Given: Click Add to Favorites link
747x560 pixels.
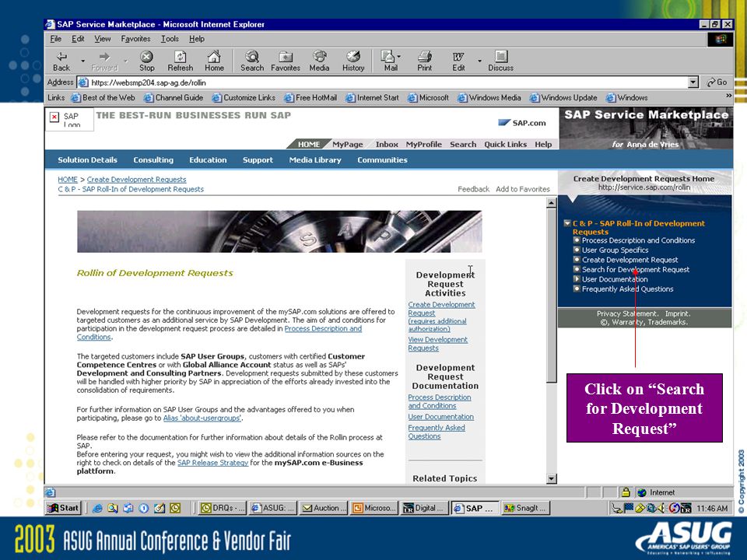Looking at the screenshot, I should [523, 189].
